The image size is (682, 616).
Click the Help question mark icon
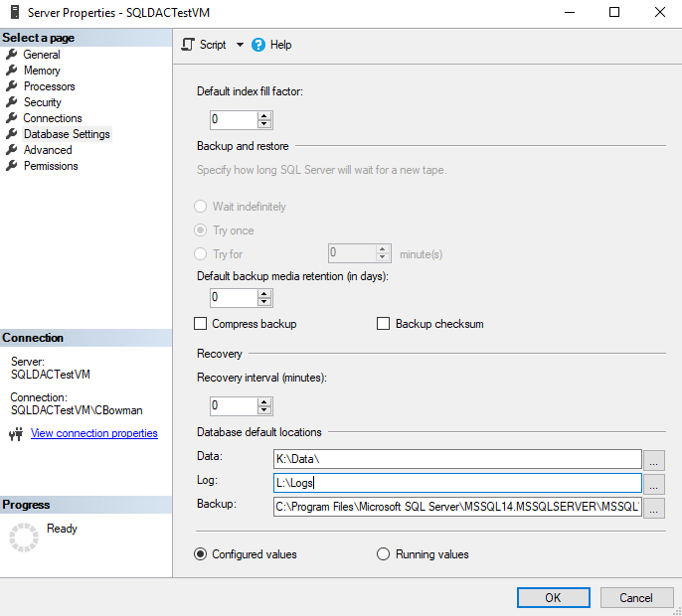tap(258, 45)
